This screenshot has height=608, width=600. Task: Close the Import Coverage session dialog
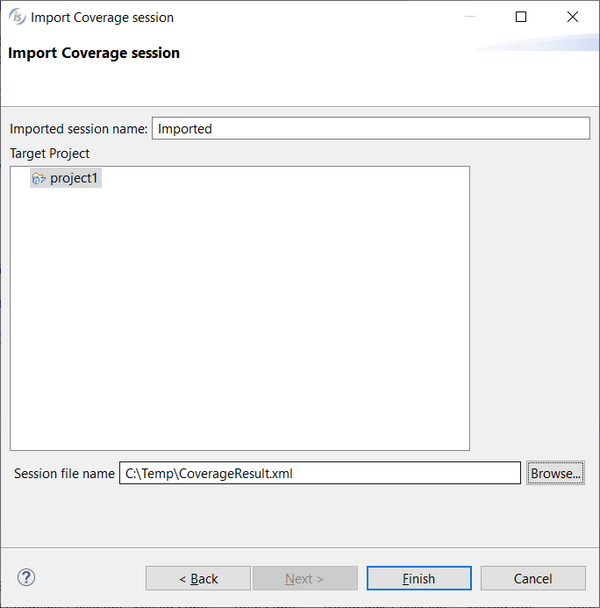[x=572, y=17]
